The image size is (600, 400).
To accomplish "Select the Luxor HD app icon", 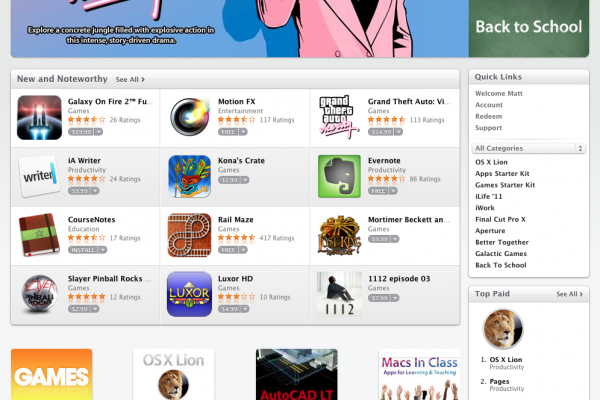I will point(189,294).
